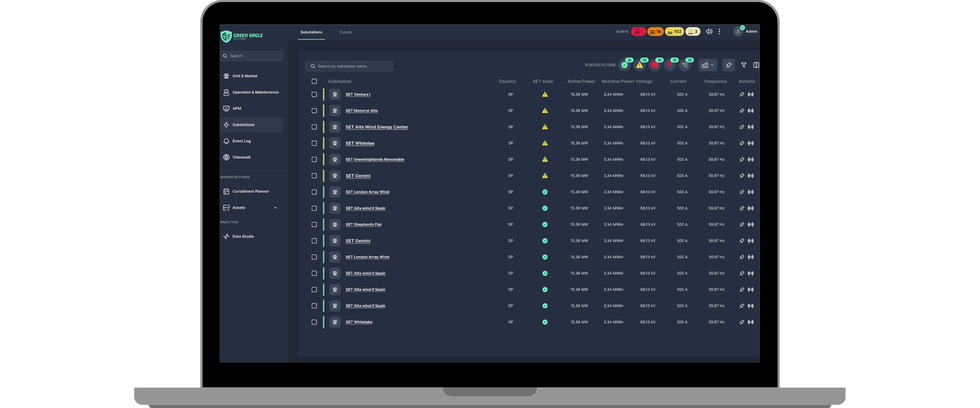Select SET Greenhighlands Renewable checkbox
Viewport: 980px width, 408px height.
click(314, 160)
